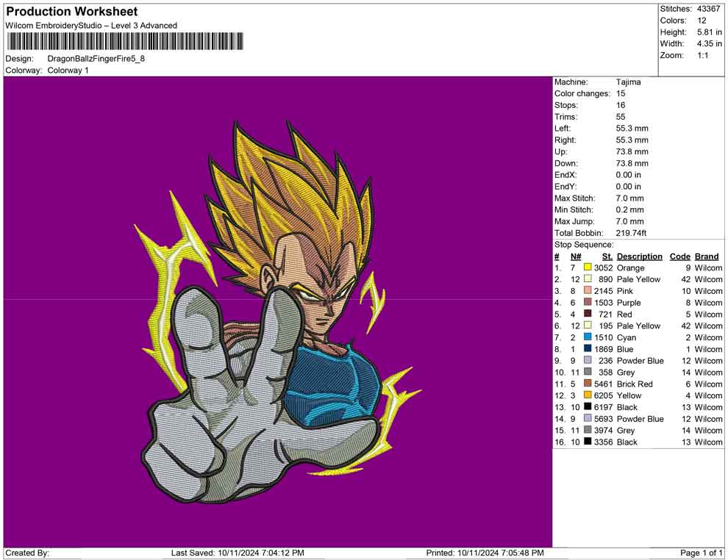
Task: Click the St. stitch count column header
Action: click(x=607, y=256)
